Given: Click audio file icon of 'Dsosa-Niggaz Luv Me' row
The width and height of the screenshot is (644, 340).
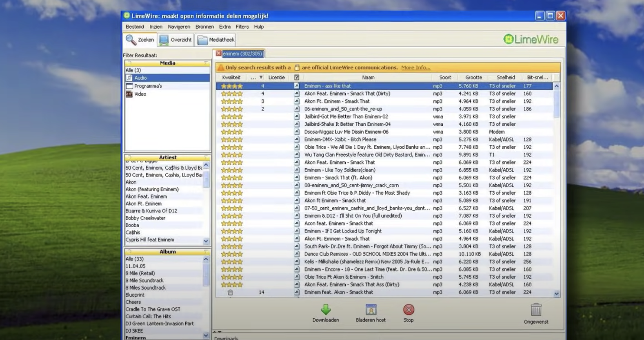Looking at the screenshot, I should point(297,132).
